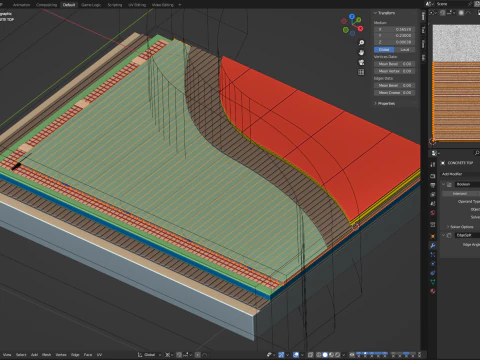Click the Median X value field

(394, 29)
